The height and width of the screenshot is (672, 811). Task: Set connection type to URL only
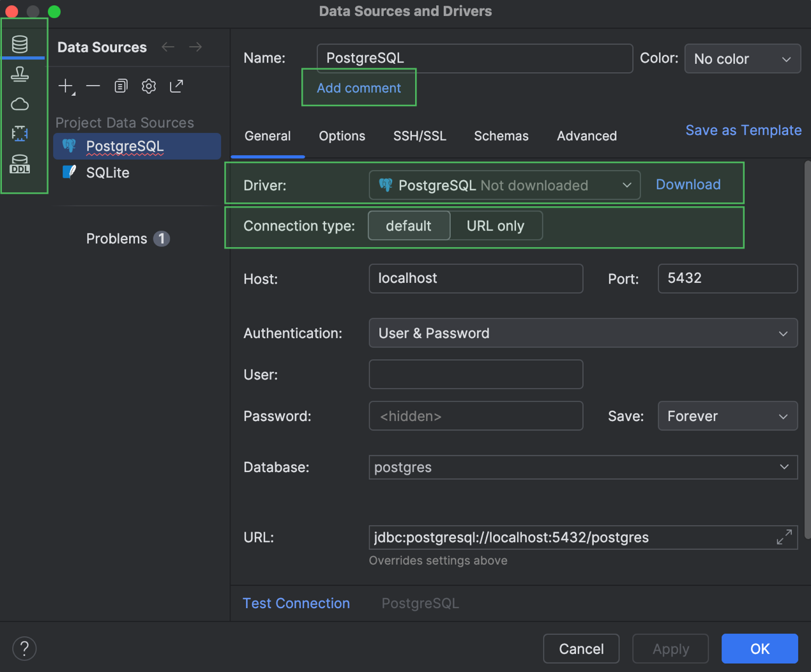click(x=496, y=226)
